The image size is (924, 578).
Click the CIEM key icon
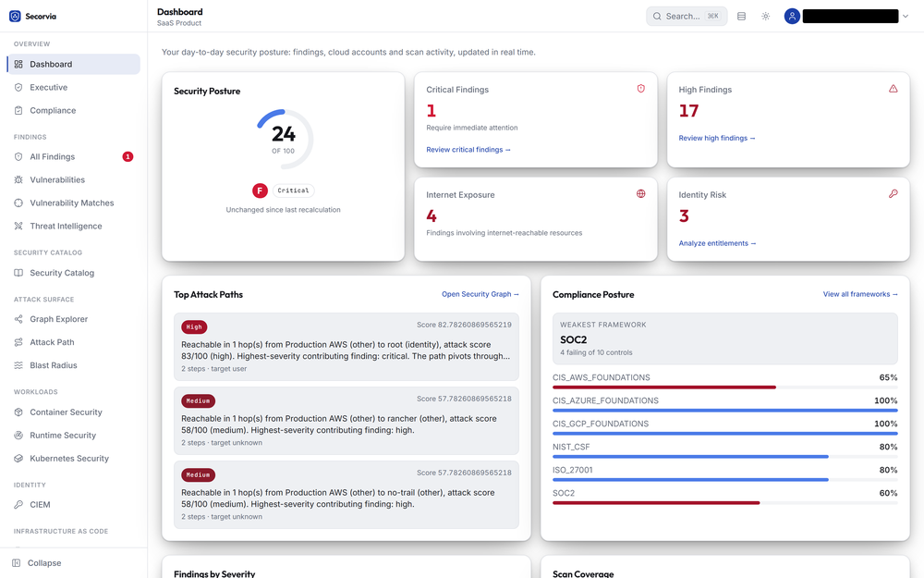click(x=18, y=505)
